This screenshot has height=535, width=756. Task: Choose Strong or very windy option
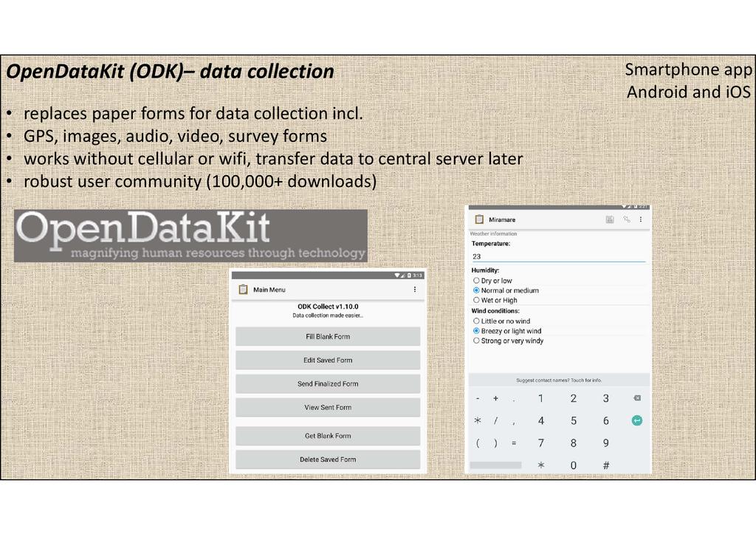pos(476,341)
